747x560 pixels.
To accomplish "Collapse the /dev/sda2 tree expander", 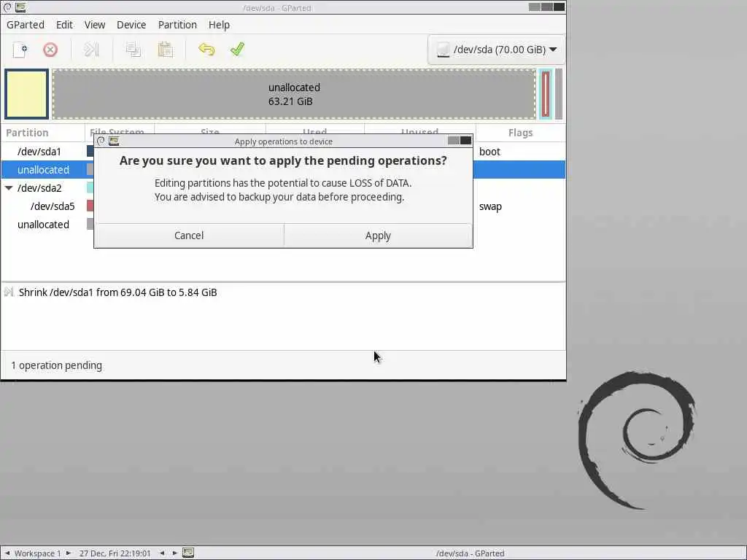I will pyautogui.click(x=8, y=188).
